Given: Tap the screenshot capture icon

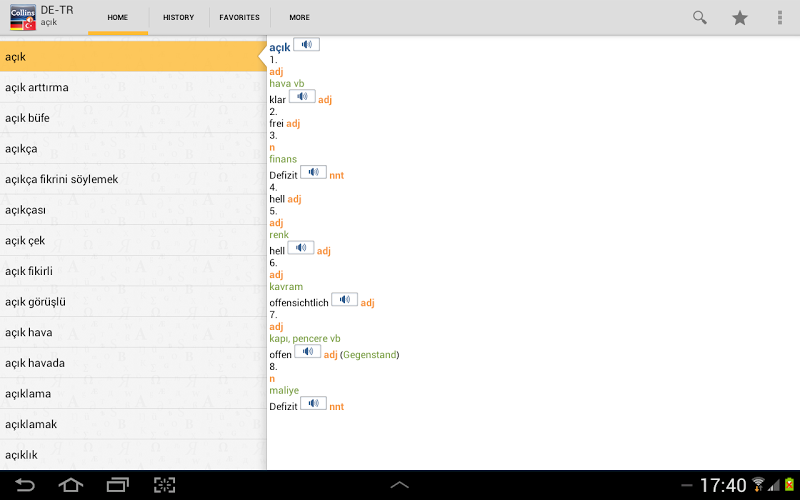Looking at the screenshot, I should click(165, 485).
